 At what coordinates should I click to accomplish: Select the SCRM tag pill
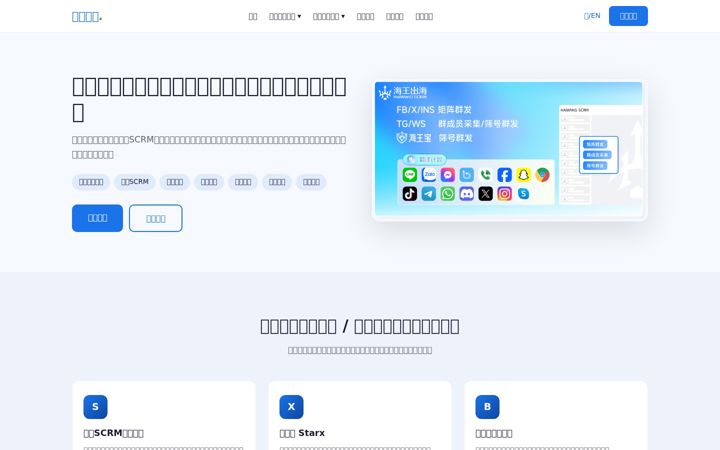(x=135, y=182)
